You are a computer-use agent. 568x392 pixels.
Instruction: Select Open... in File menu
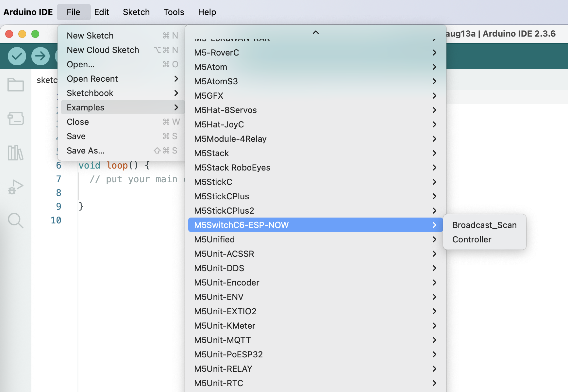click(123, 64)
